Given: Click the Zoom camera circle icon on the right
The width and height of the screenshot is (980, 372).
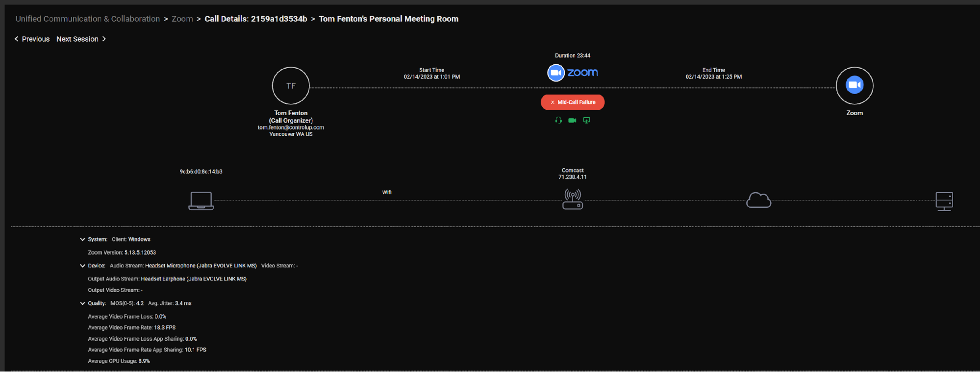Looking at the screenshot, I should click(x=854, y=85).
